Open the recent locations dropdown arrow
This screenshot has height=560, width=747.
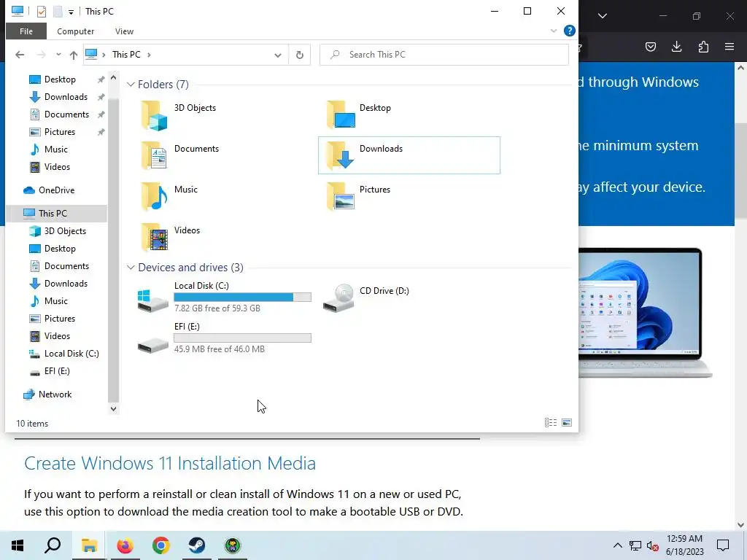click(x=58, y=55)
